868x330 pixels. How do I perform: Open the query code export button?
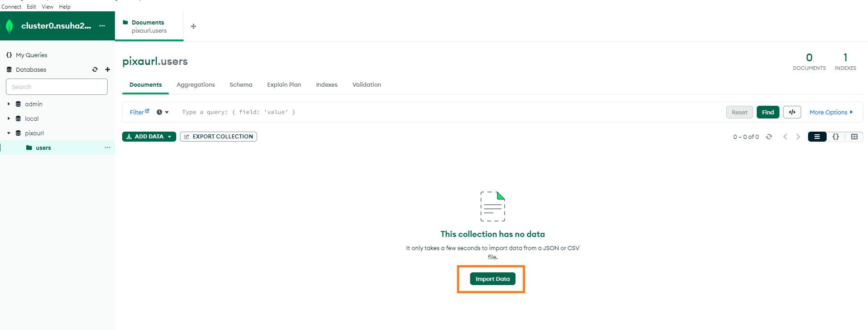(792, 112)
